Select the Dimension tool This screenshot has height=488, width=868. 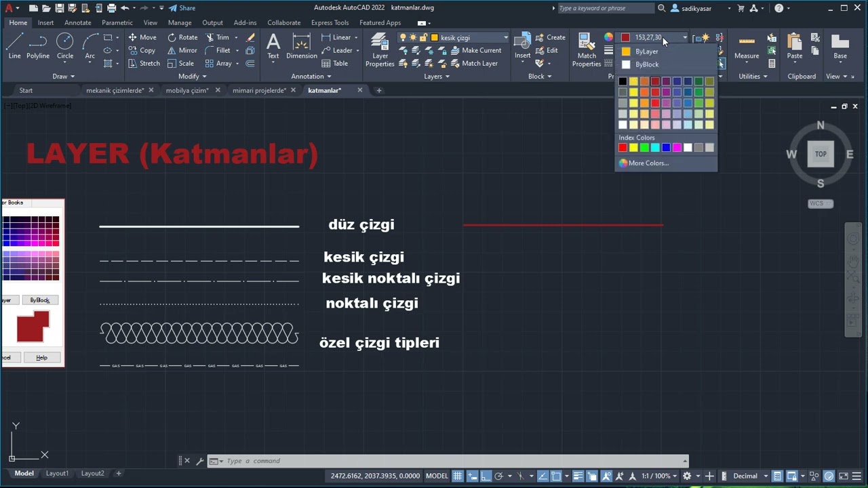(302, 46)
